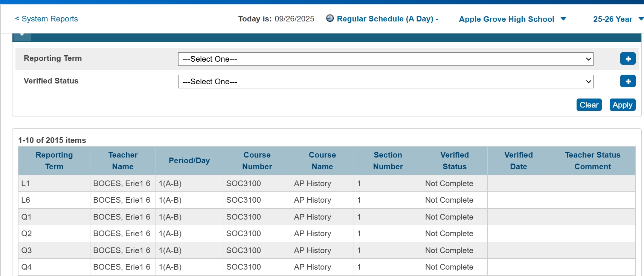Open the 25-26 Year selector
Viewport: 644px width, 276px height.
[x=618, y=19]
